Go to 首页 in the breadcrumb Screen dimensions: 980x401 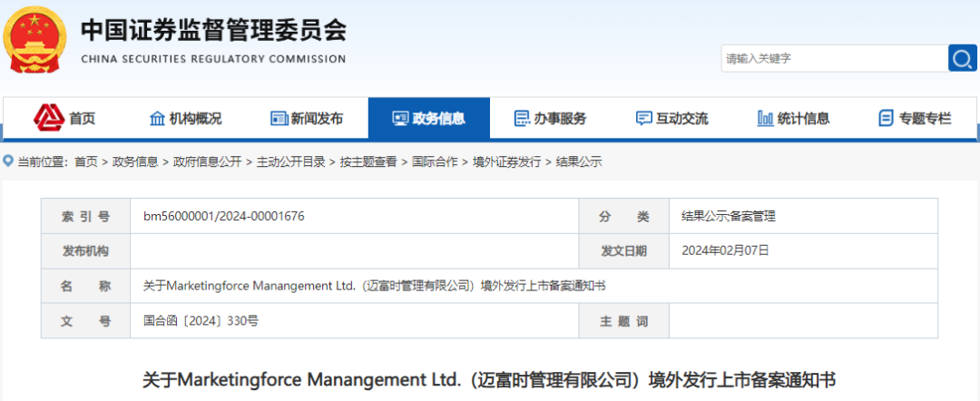(86, 161)
